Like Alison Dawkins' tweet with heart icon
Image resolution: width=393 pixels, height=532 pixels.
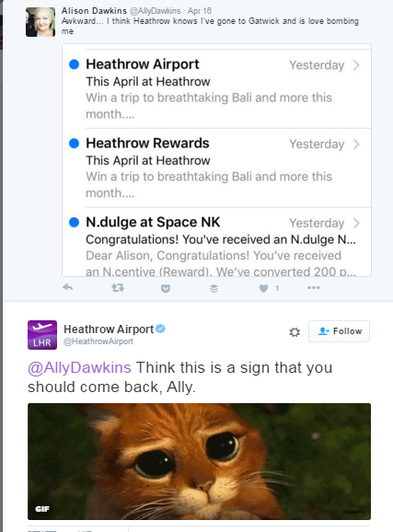click(x=264, y=288)
